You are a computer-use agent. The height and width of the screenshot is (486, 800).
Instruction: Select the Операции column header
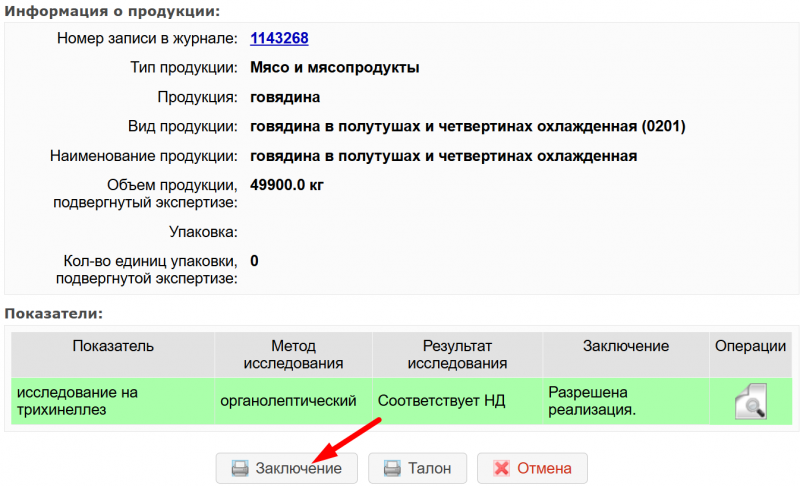tap(750, 346)
